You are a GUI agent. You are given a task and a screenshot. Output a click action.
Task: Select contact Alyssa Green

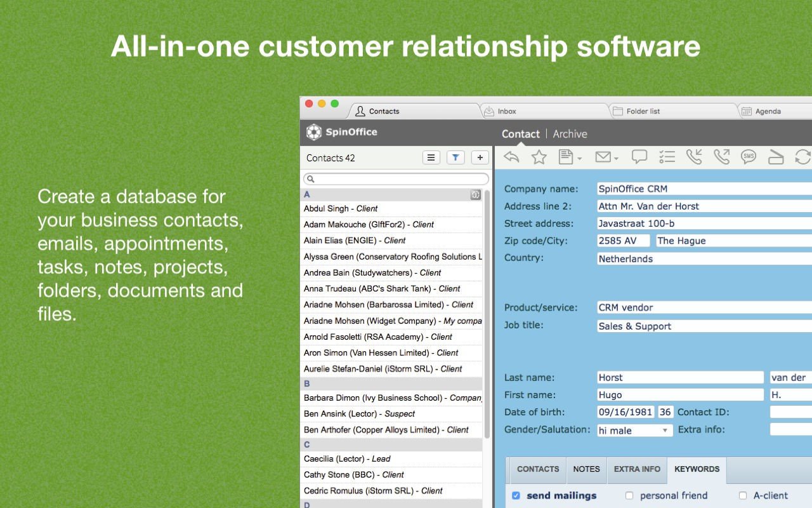(391, 257)
